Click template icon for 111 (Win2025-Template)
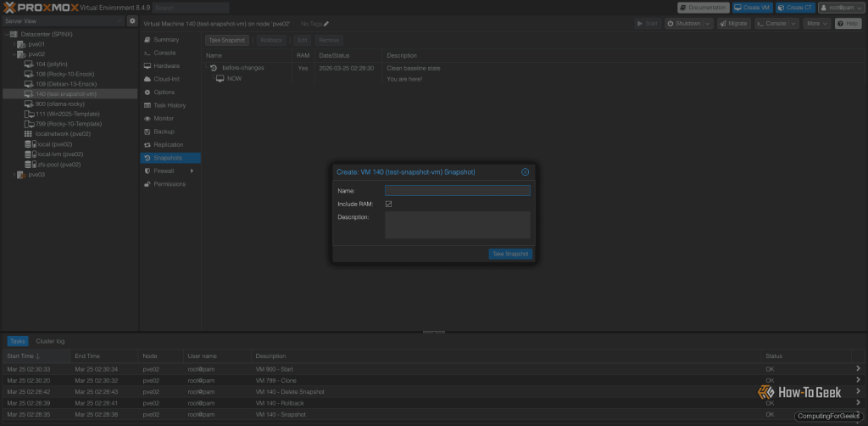This screenshot has height=426, width=868. 30,114
